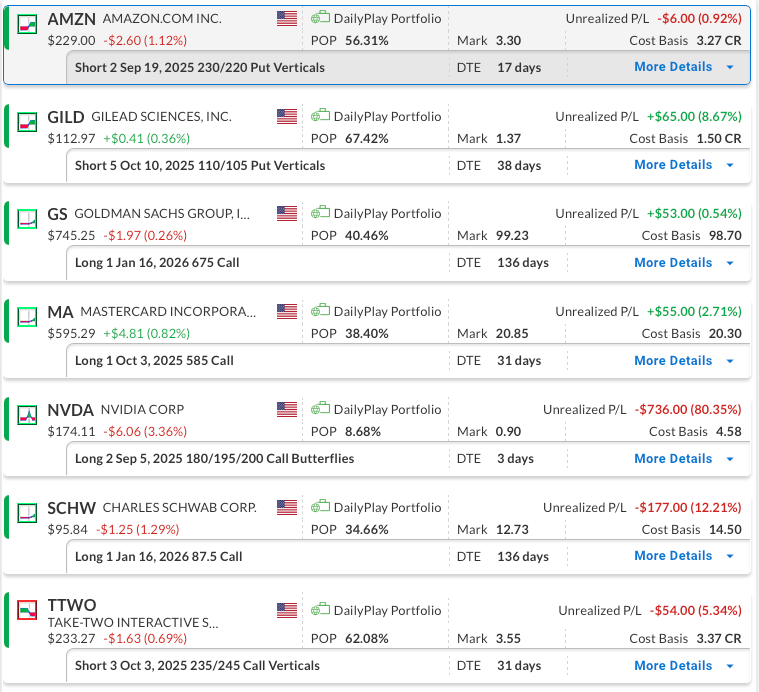Screen dimensions: 759x692
Task: Click AMZN POP 56.31% value
Action: 366,41
